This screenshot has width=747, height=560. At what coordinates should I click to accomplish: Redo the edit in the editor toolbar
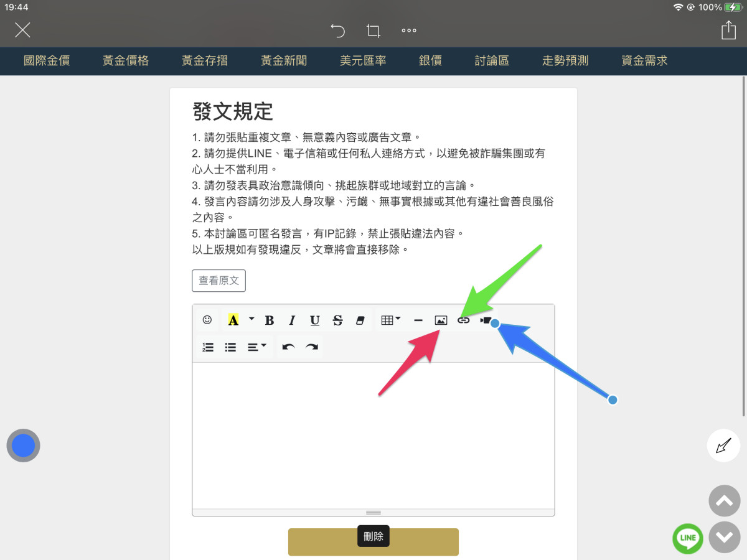point(311,347)
